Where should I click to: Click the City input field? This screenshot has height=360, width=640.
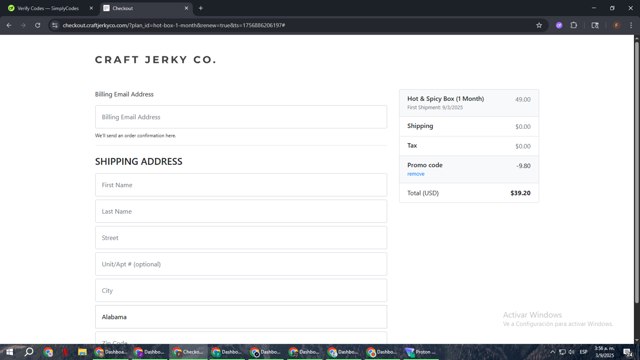pos(241,291)
